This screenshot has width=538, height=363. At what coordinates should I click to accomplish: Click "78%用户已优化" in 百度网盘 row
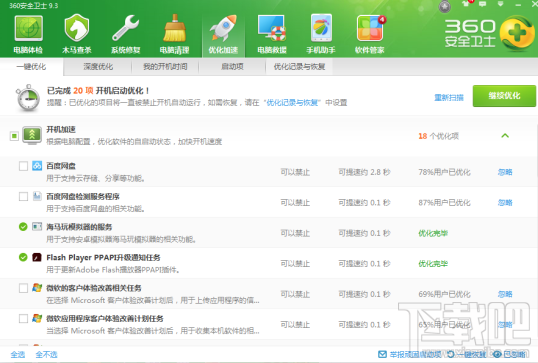444,172
